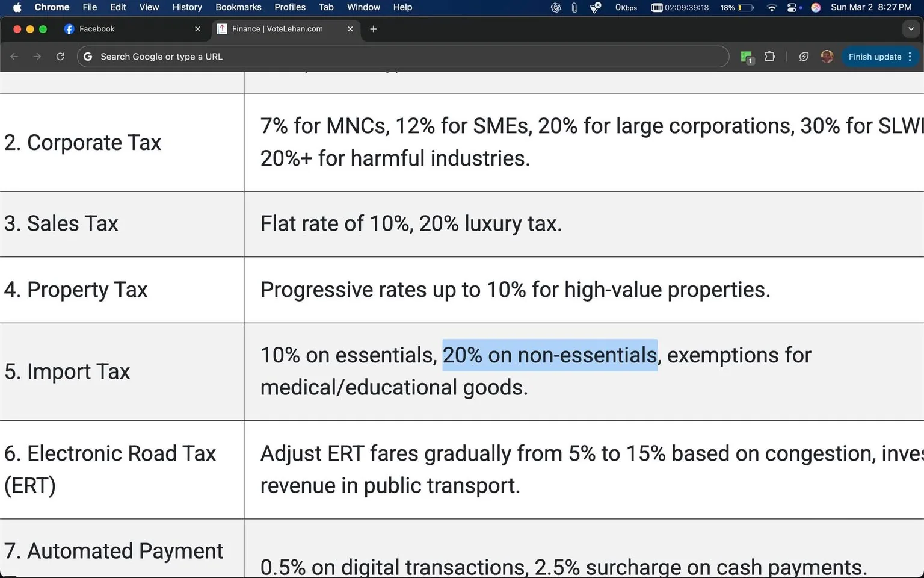Open the Chrome profile avatar

point(827,57)
